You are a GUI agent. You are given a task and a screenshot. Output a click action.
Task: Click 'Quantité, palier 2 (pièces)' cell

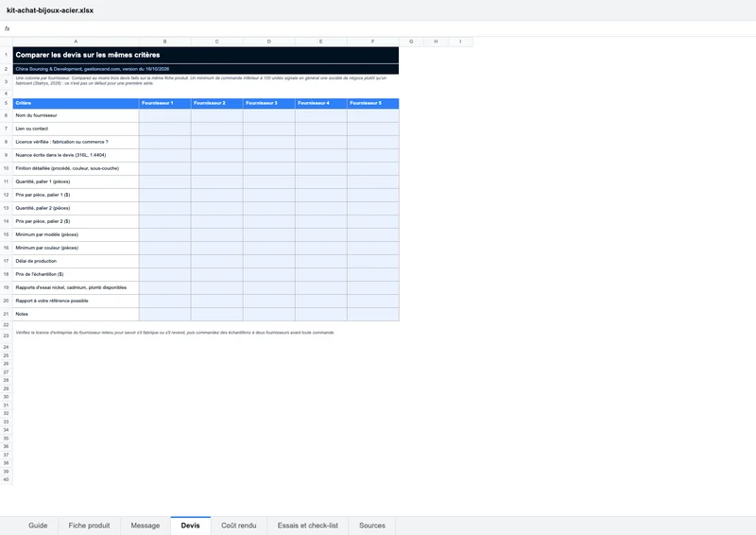point(76,208)
